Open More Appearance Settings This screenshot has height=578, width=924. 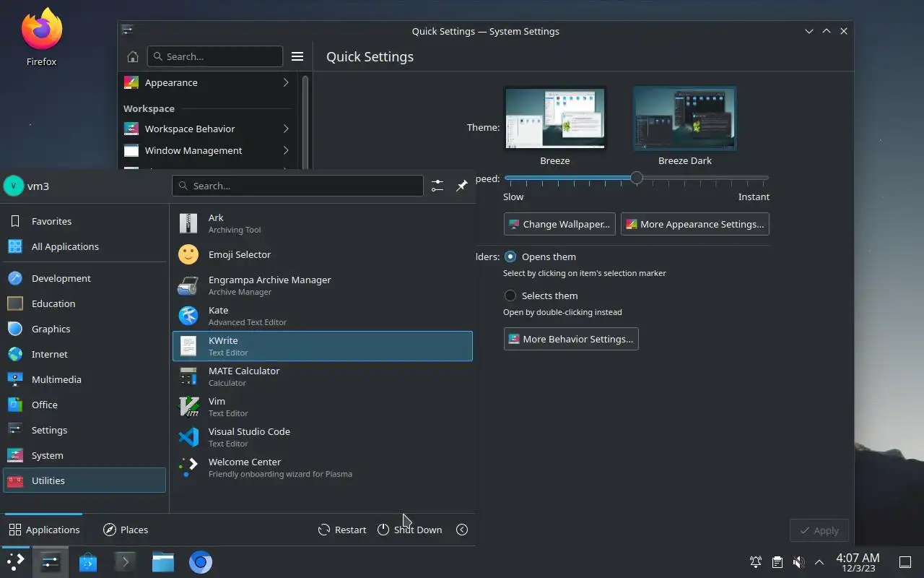694,224
